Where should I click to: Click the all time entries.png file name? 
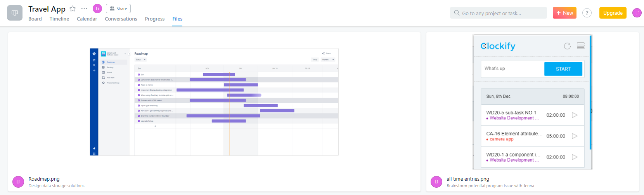[x=468, y=179]
